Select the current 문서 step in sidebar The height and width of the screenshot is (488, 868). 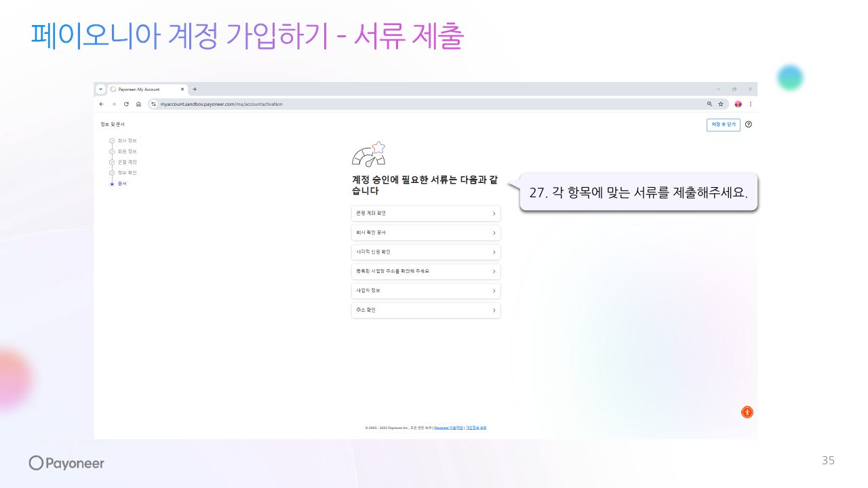(118, 184)
